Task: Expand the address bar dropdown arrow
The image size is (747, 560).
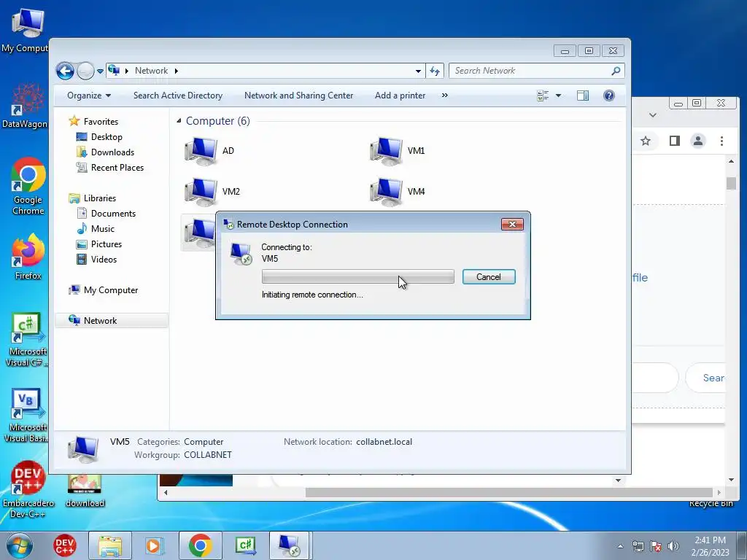Action: tap(418, 71)
